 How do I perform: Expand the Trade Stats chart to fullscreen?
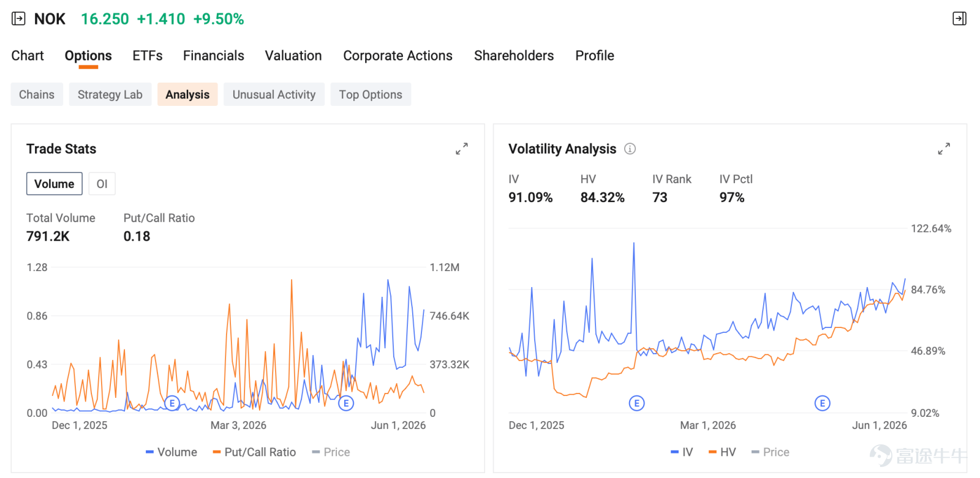click(x=462, y=149)
